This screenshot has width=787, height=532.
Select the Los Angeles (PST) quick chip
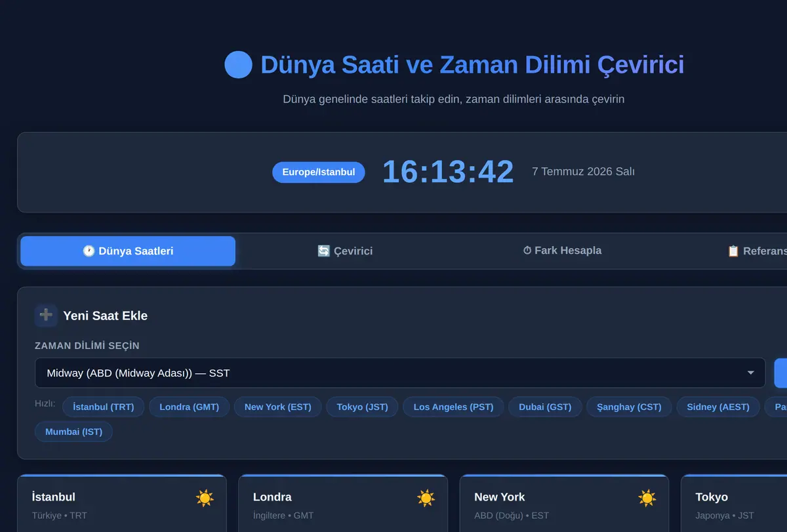point(453,407)
